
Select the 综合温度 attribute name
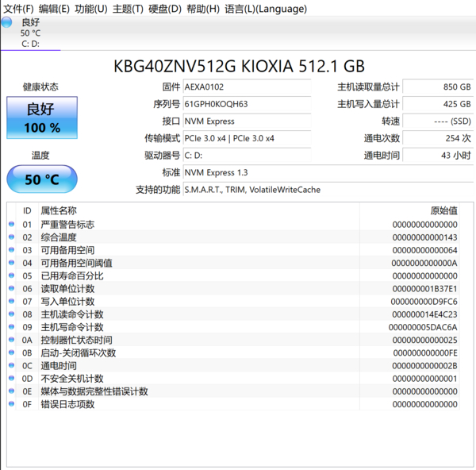(59, 237)
